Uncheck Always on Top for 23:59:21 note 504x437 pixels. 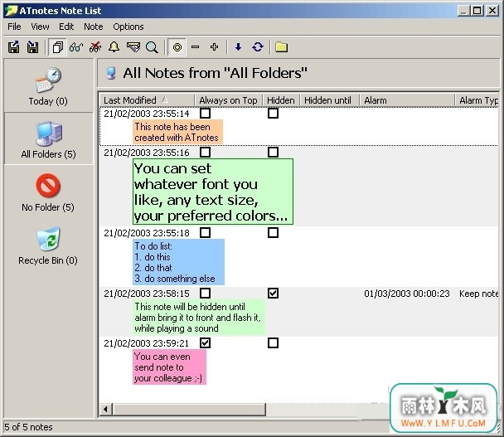tap(205, 342)
